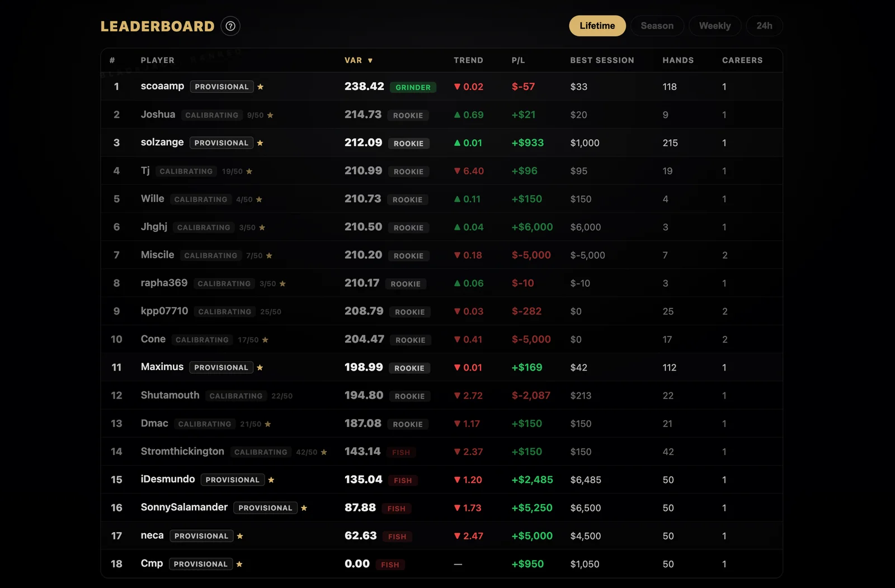Switch to the Season tab
The image size is (895, 588).
(657, 26)
